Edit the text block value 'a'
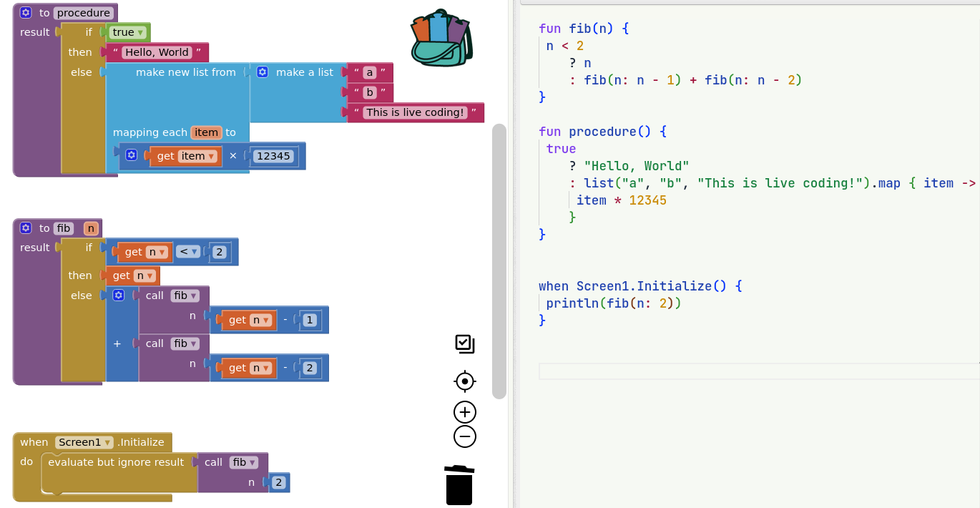 pos(369,72)
